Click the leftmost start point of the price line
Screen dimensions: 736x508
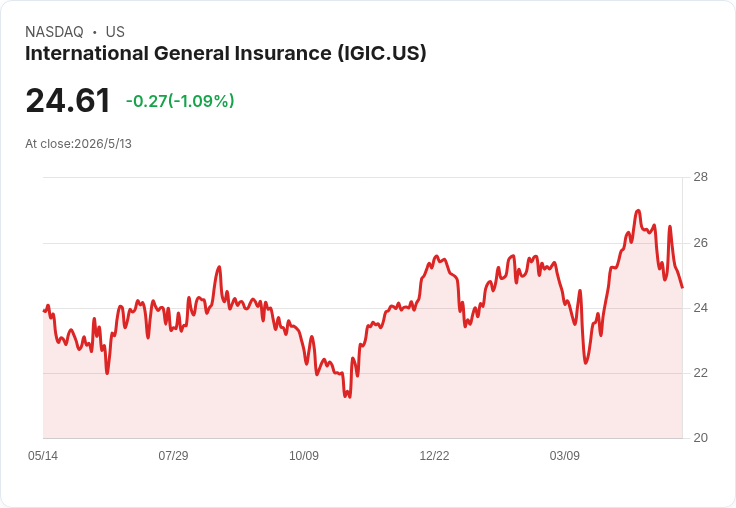(x=44, y=311)
